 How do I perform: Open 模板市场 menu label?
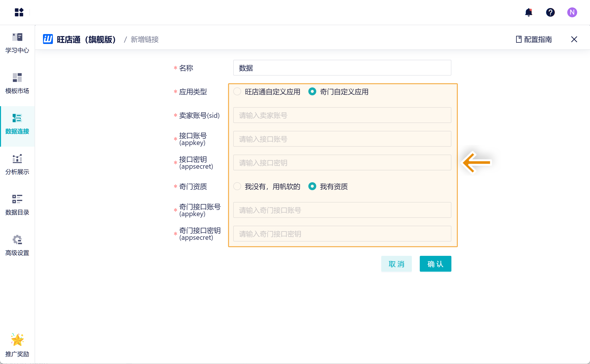[17, 91]
